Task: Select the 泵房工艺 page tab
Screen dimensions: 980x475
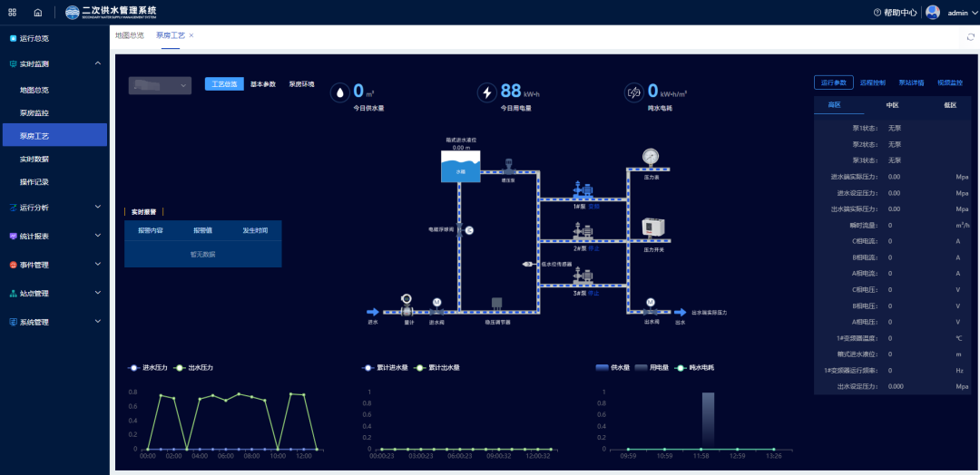Action: 171,35
